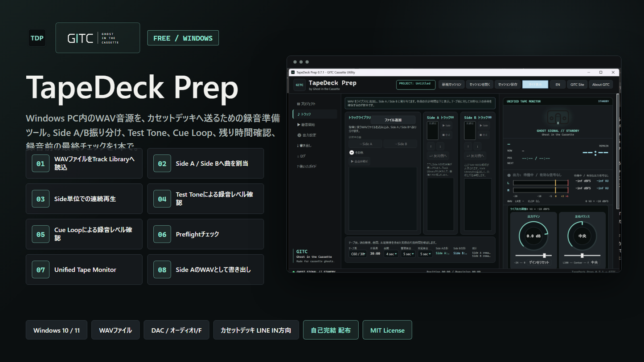Assign selected track to Side A
Viewport: 644px width, 362px height.
[365, 144]
